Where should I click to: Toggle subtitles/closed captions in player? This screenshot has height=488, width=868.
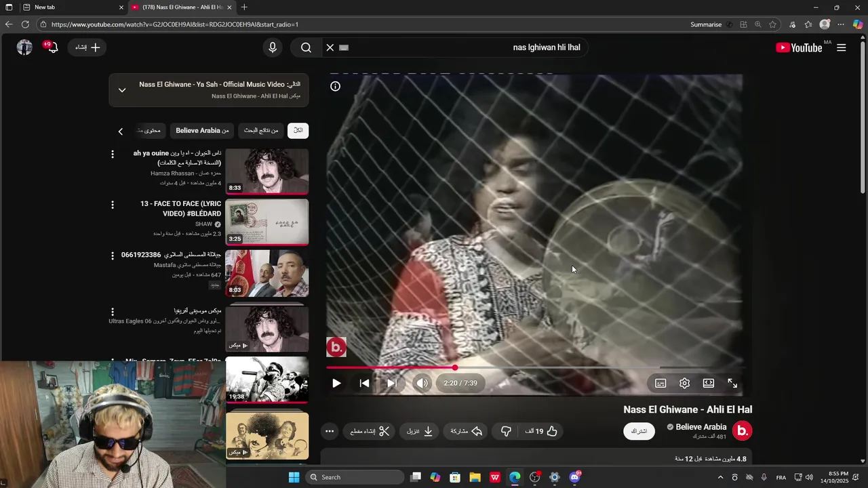click(x=660, y=383)
